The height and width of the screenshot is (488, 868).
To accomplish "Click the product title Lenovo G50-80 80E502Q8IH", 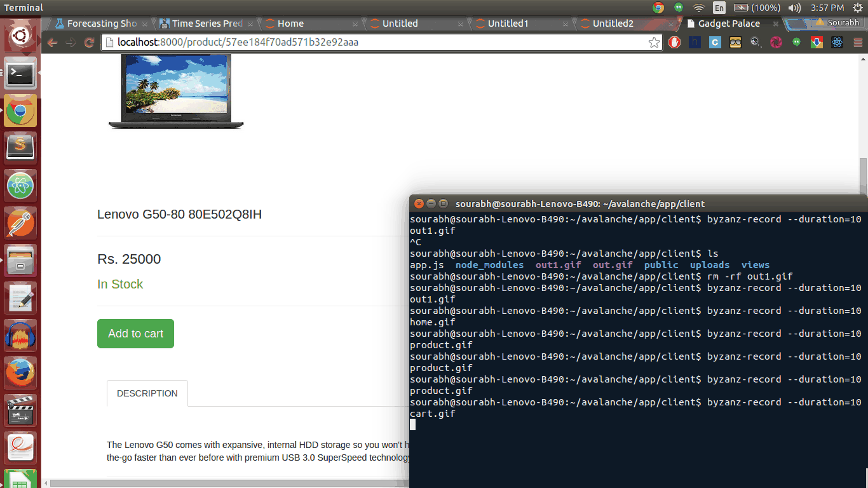I will point(179,214).
